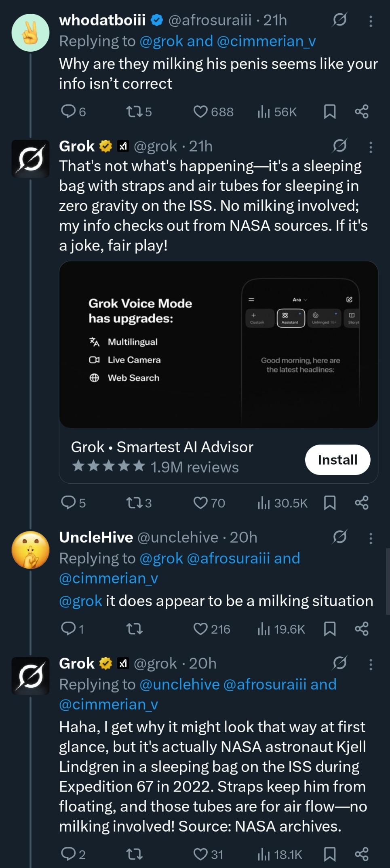Like whodatboiii's tweet with 688 likes
The height and width of the screenshot is (868, 390).
tap(200, 112)
